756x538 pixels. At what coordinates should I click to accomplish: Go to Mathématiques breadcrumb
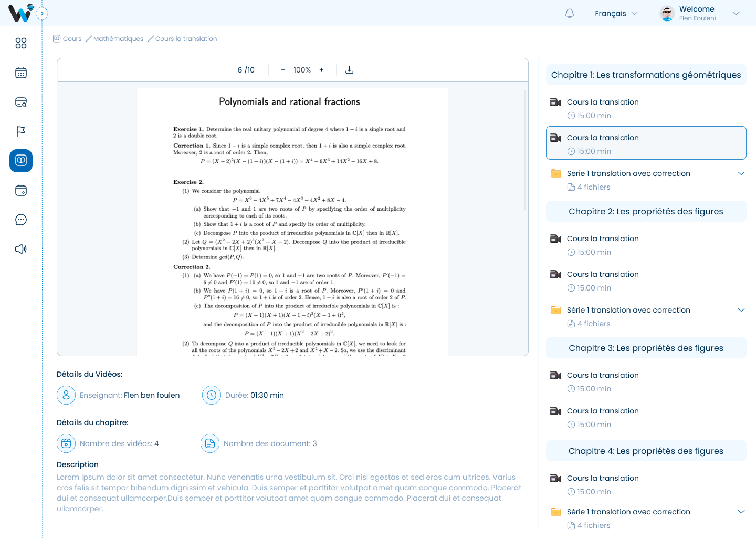tap(118, 39)
